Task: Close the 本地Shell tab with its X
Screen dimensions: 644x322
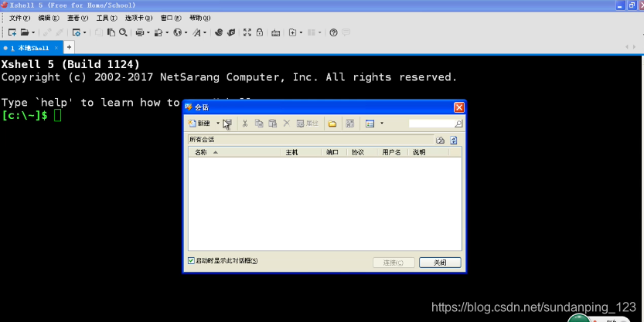Action: coord(56,48)
